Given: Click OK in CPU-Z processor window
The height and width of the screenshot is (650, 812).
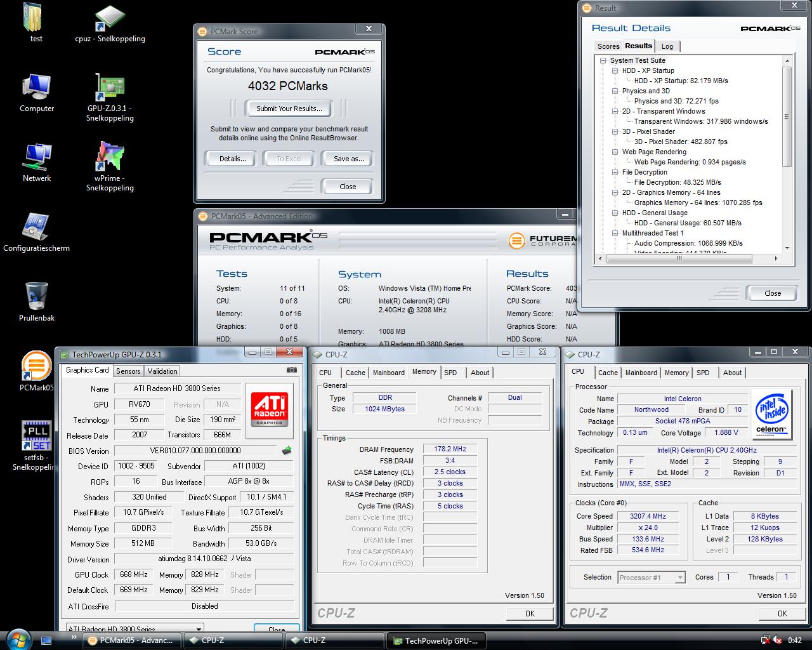Looking at the screenshot, I should [782, 613].
